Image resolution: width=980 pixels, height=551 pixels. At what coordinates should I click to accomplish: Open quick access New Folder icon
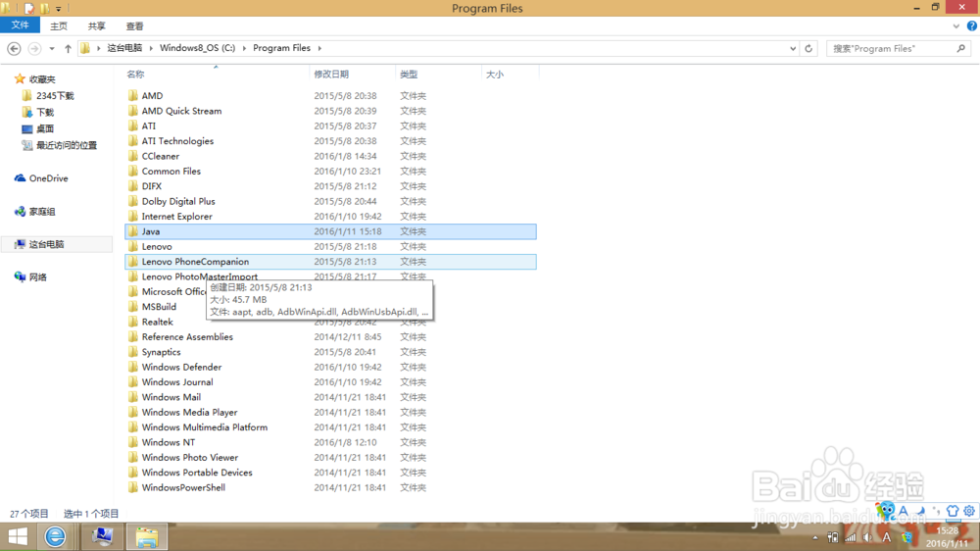tap(44, 8)
